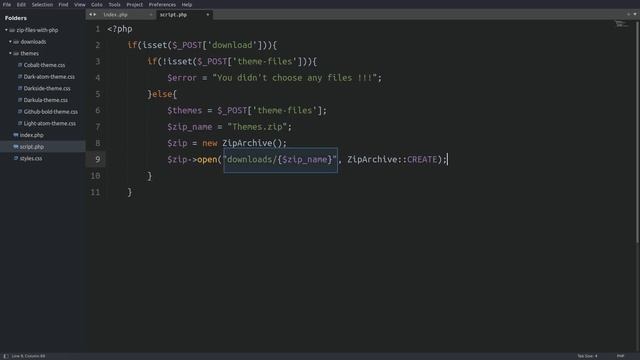The width and height of the screenshot is (640, 360).
Task: Click the themes folder icon
Action: coord(16,53)
